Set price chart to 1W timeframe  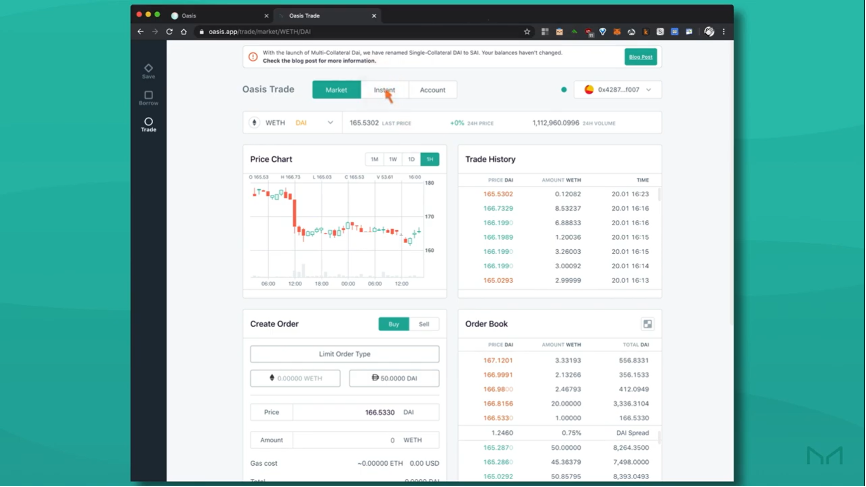coord(393,159)
